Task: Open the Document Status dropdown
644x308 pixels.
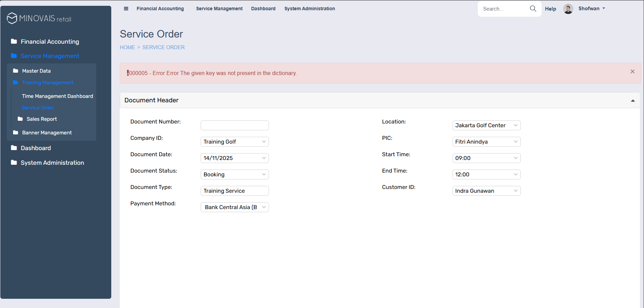Action: pos(234,174)
